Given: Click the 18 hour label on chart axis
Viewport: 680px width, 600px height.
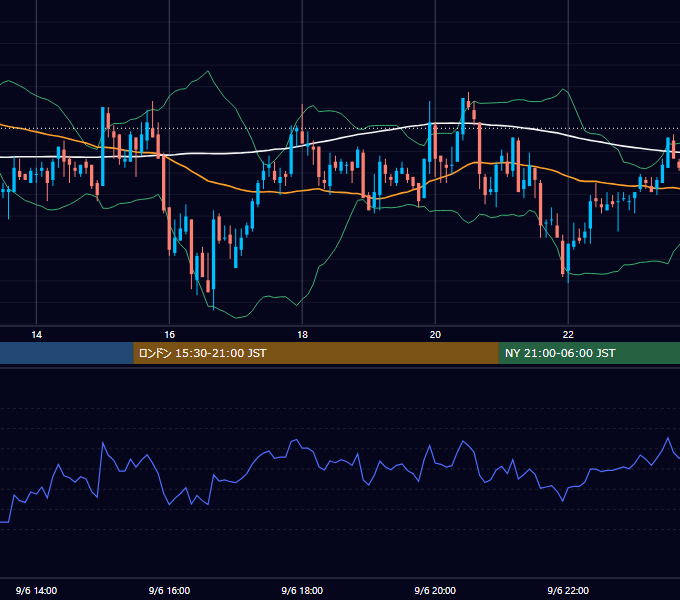Looking at the screenshot, I should coord(302,335).
